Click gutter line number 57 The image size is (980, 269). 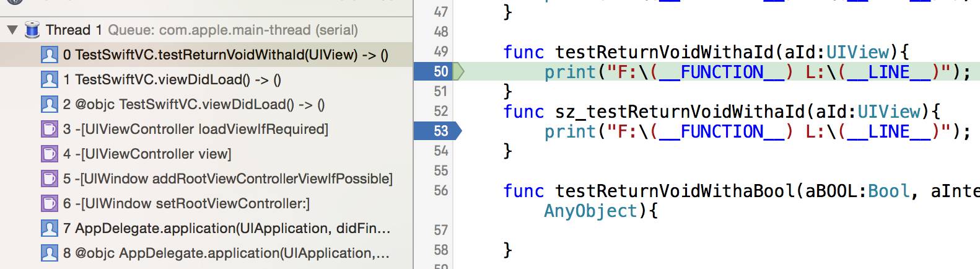coord(440,230)
